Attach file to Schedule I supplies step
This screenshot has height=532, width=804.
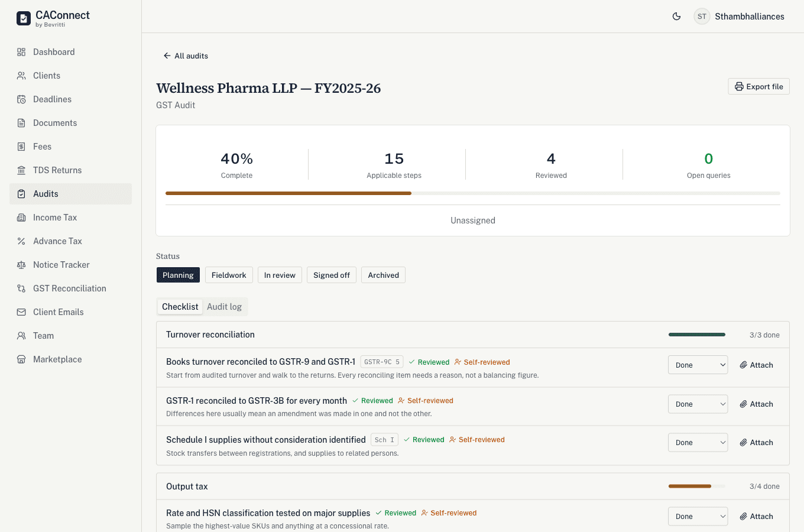click(757, 442)
